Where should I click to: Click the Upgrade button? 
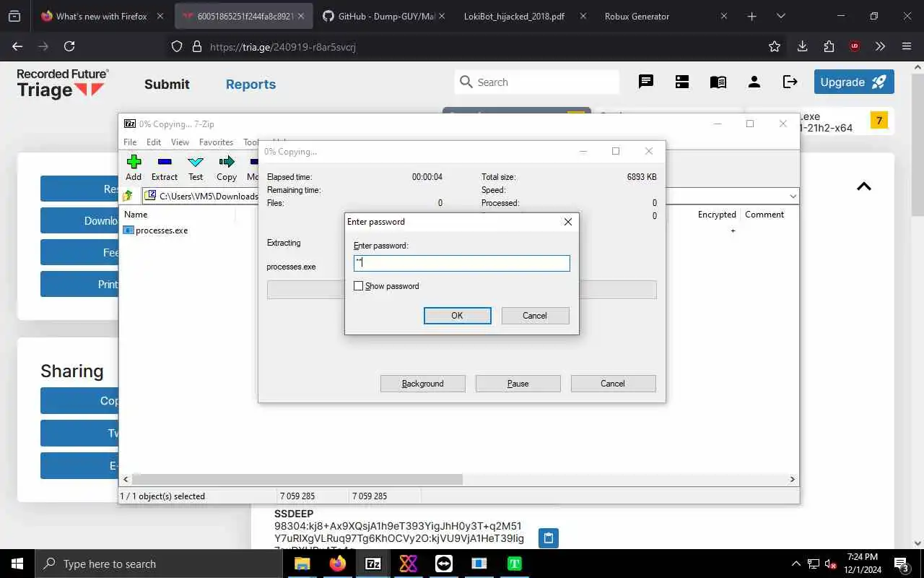point(854,82)
